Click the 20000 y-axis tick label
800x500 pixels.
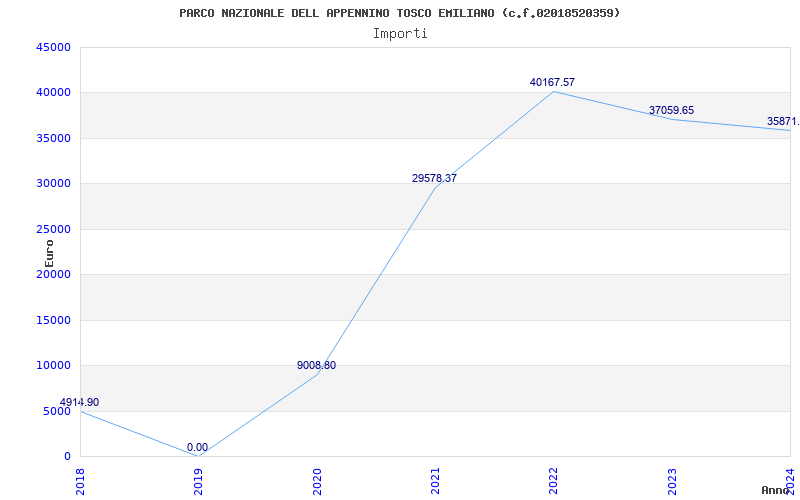click(53, 274)
